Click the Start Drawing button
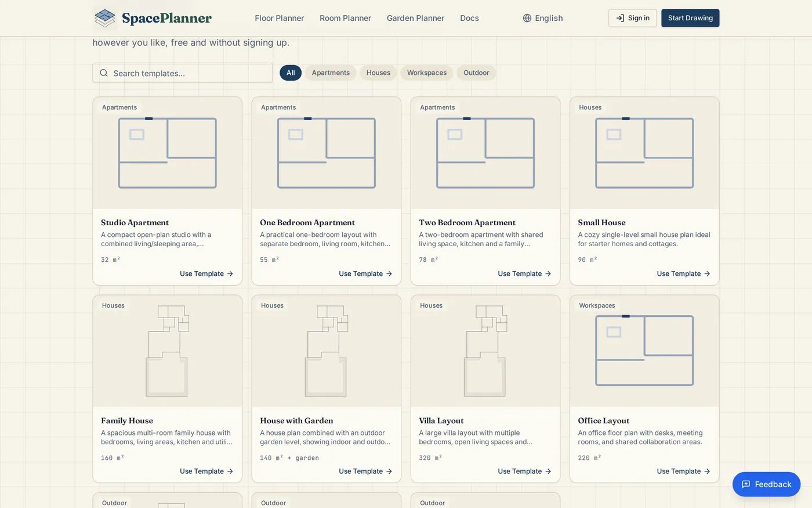Screen dimensions: 812x508 (690, 18)
